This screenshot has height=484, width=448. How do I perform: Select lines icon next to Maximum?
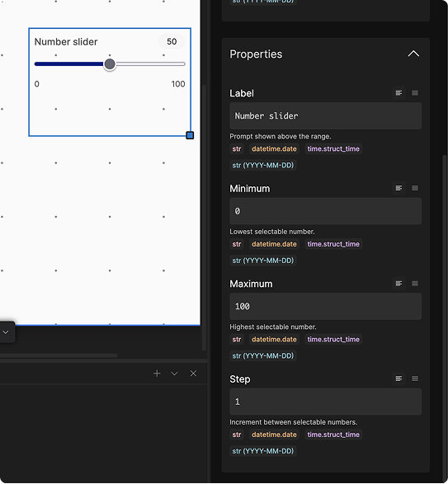coord(415,284)
